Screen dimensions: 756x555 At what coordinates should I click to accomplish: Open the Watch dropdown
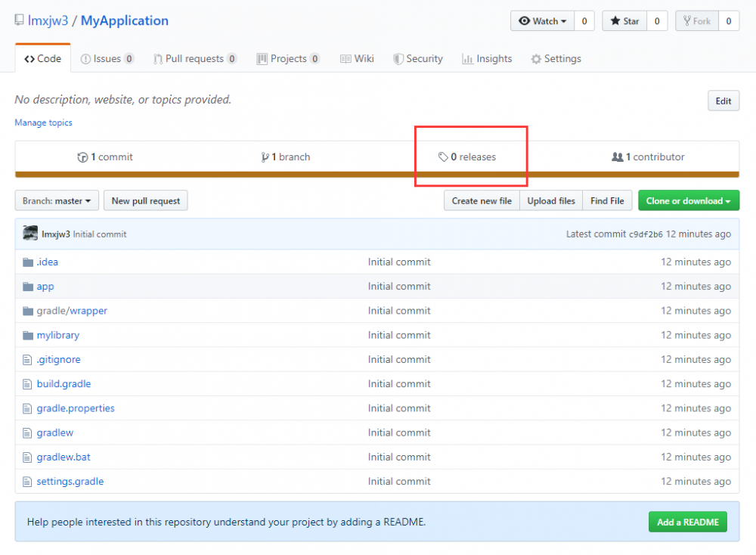[x=542, y=20]
